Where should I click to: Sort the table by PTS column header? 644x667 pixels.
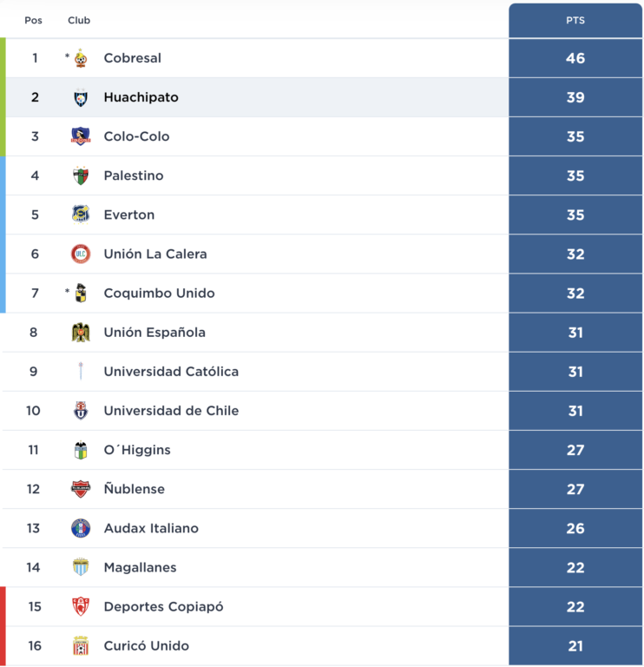click(575, 20)
